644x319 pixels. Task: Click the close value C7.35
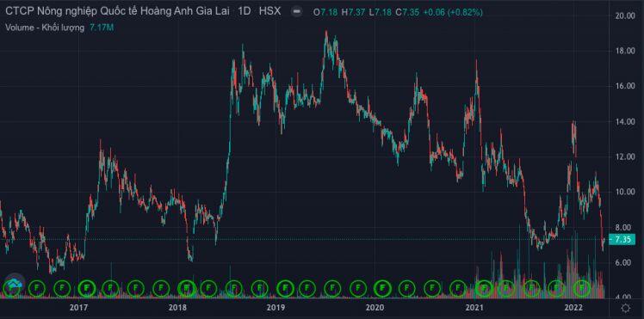[x=407, y=12]
